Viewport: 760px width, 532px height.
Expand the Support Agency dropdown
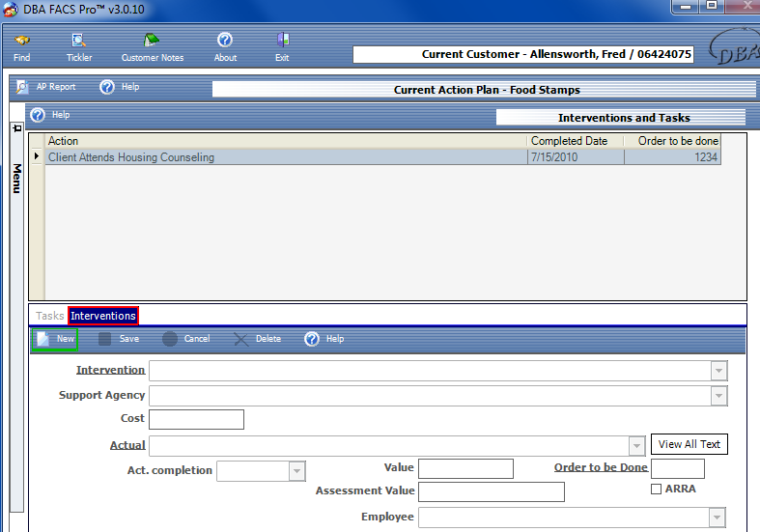pyautogui.click(x=718, y=396)
